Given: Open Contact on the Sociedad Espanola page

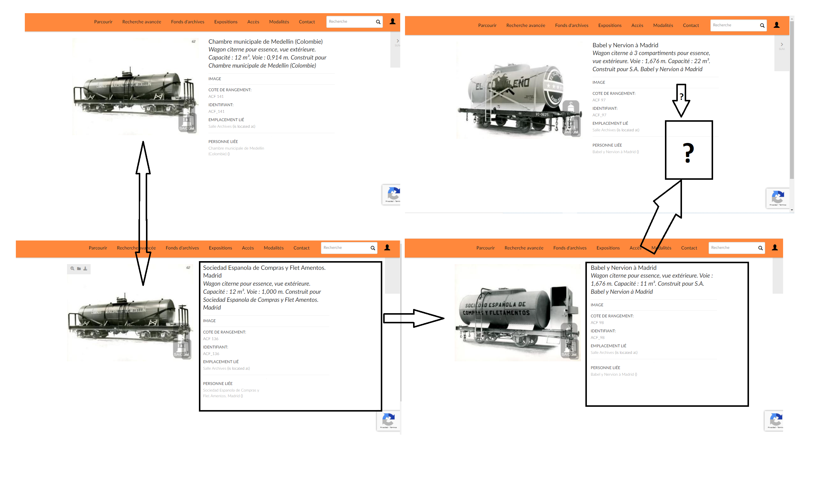Looking at the screenshot, I should tap(301, 248).
